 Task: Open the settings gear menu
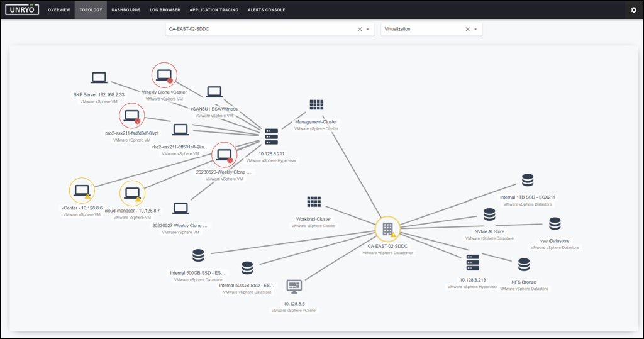[x=634, y=10]
